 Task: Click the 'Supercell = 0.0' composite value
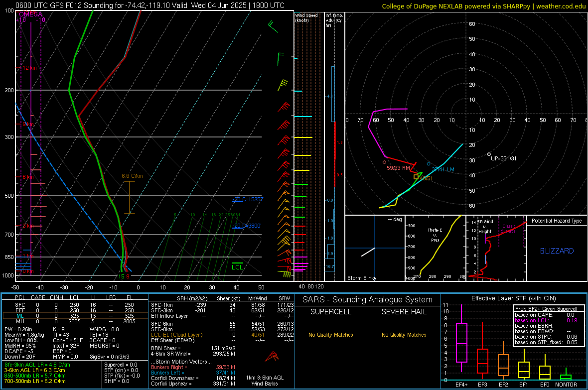(121, 365)
